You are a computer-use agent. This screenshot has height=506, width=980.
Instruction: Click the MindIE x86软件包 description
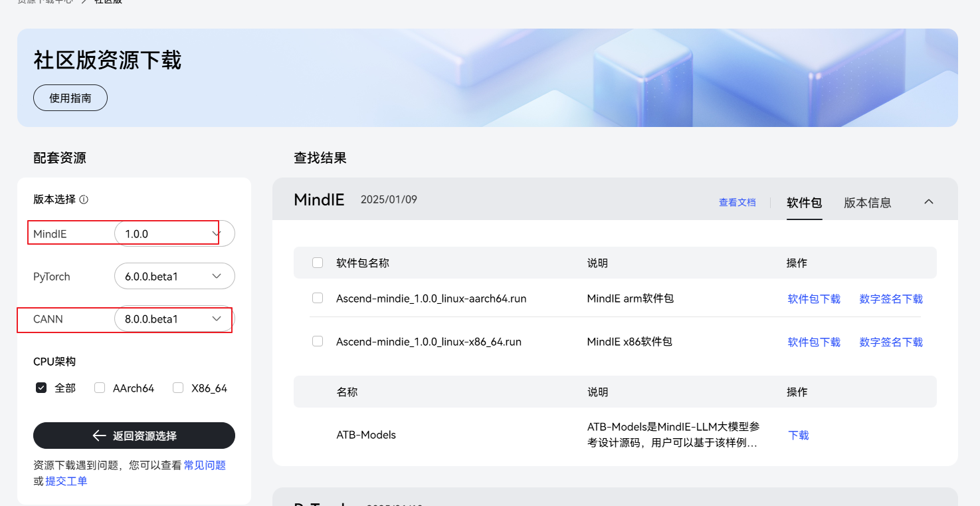[x=630, y=342]
